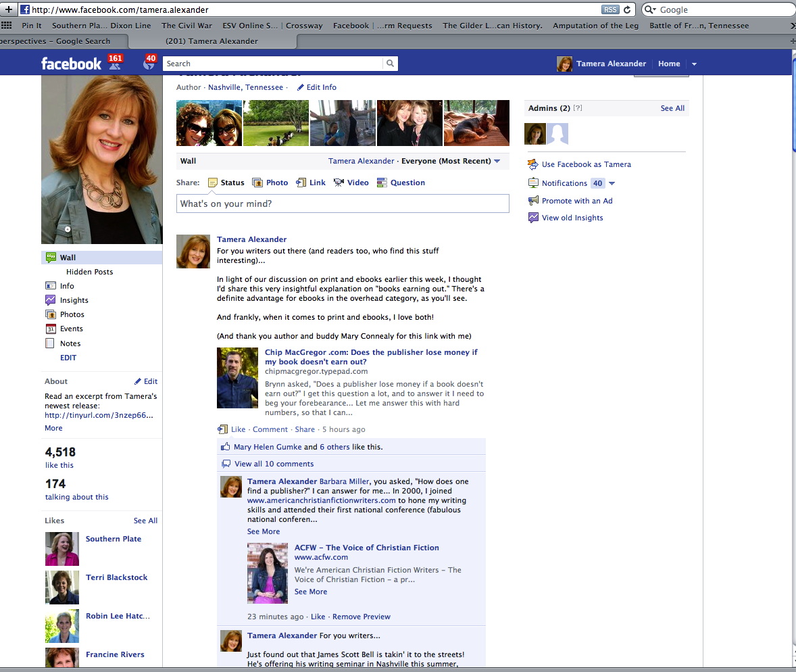Screen dimensions: 796x672
Task: Open the tinyurl excerpt link
Action: coord(99,415)
